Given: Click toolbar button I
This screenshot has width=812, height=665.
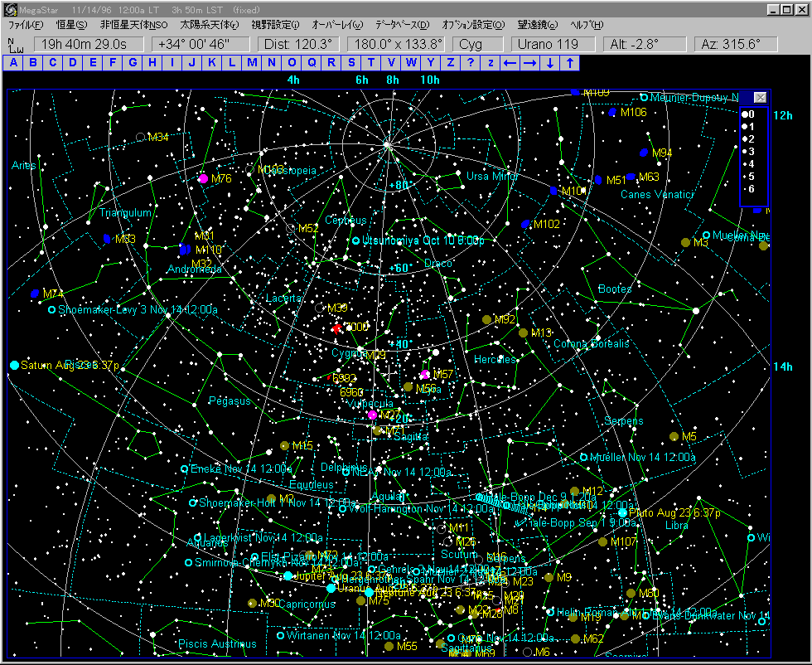Looking at the screenshot, I should tap(172, 63).
